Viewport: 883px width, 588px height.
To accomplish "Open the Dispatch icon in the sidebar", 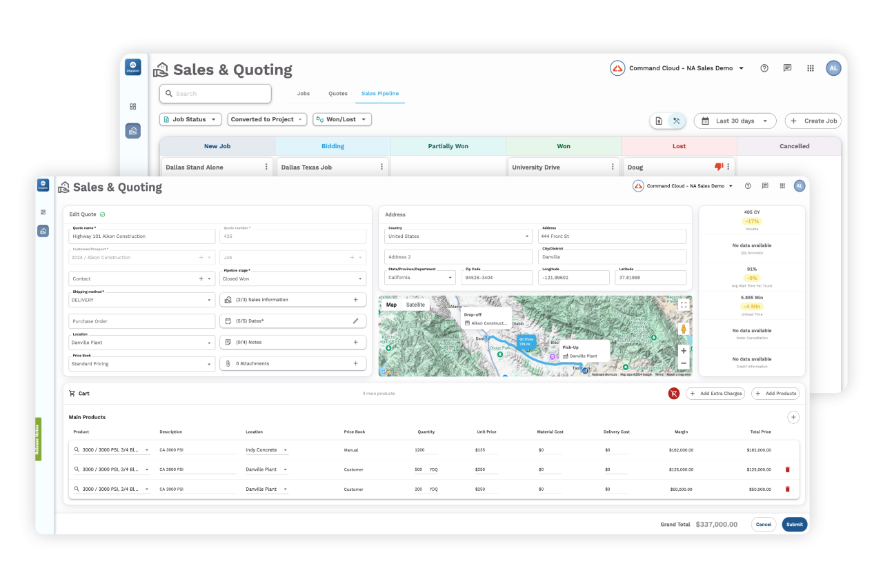I will [43, 184].
